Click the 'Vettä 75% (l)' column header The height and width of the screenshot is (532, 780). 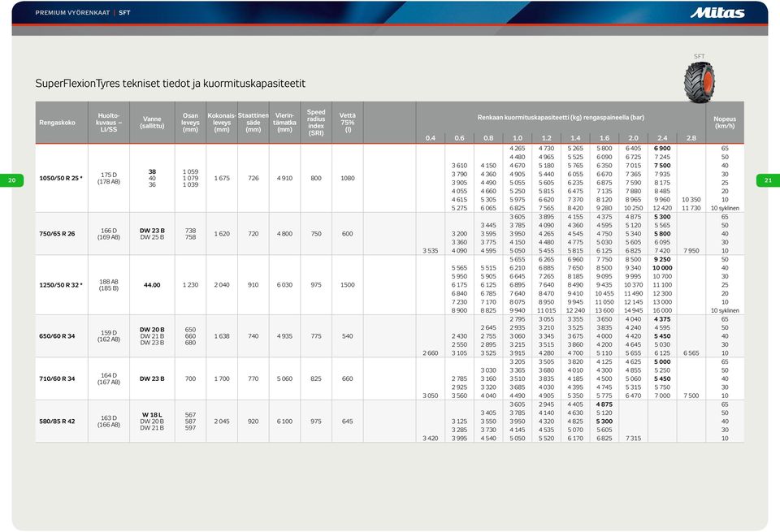[347, 123]
